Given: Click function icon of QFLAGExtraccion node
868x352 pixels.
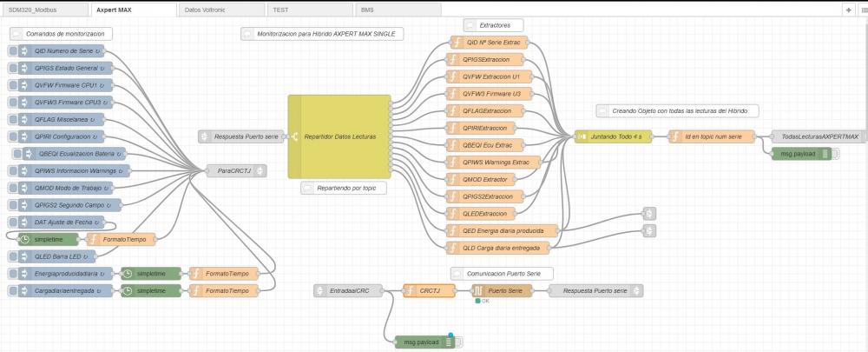Looking at the screenshot, I should pos(451,111).
